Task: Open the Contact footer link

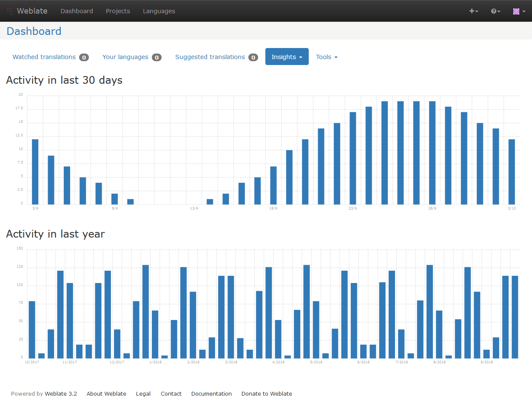Action: tap(171, 394)
